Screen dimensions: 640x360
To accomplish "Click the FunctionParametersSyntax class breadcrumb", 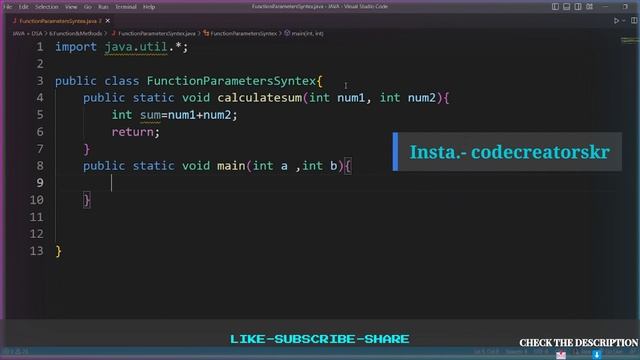I will click(244, 33).
